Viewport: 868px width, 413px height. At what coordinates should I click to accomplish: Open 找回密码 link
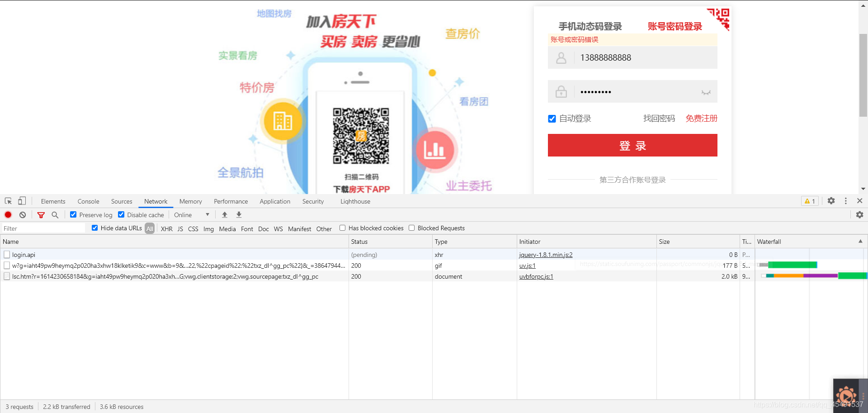(x=659, y=119)
